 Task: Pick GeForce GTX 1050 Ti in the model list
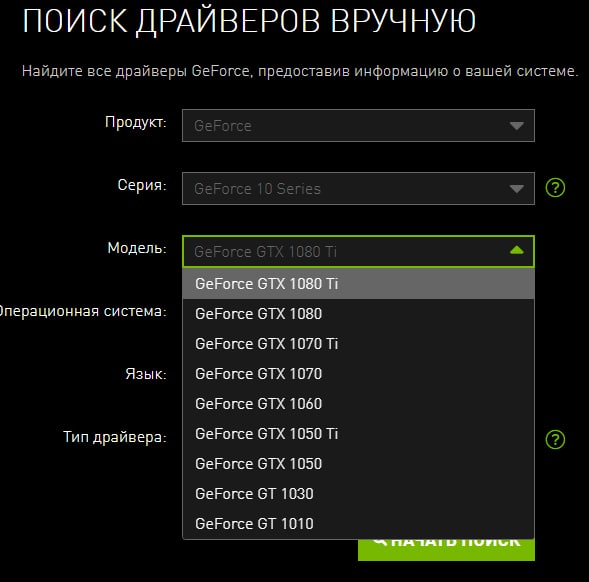click(358, 434)
